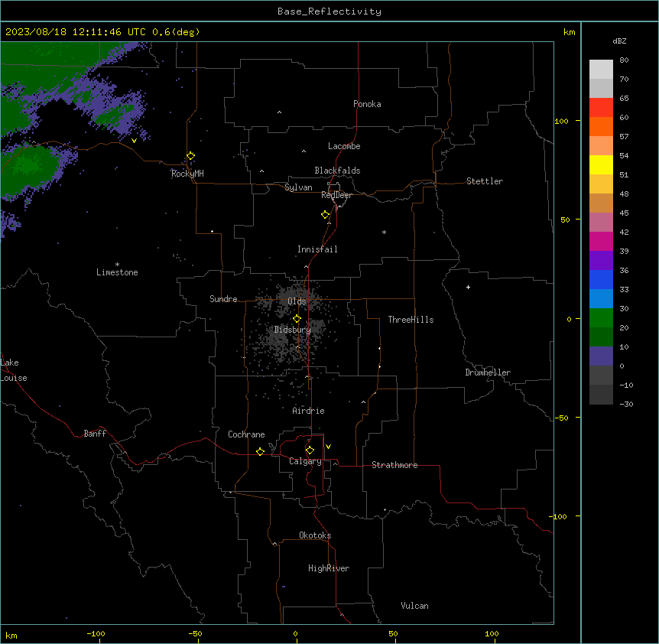
Task: Click the yellow V marker northwest of RockyMH
Action: coord(134,141)
